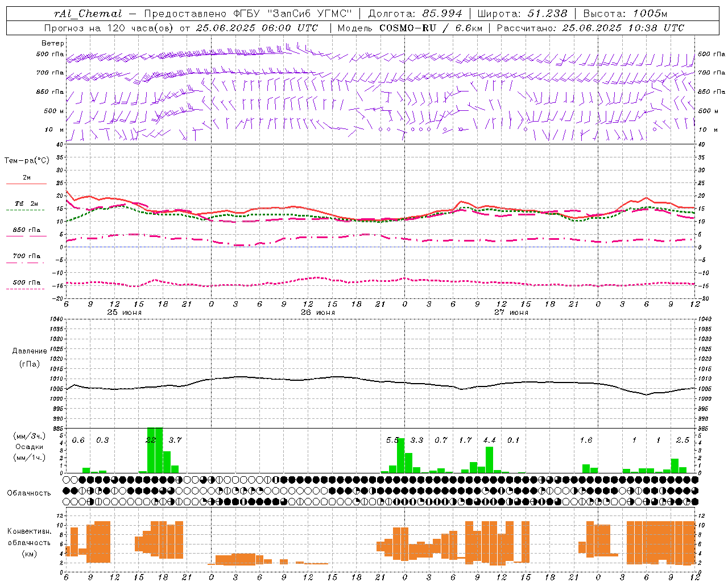
Task: Click the "(мм/1ч.)" unit label
Action: point(28,458)
